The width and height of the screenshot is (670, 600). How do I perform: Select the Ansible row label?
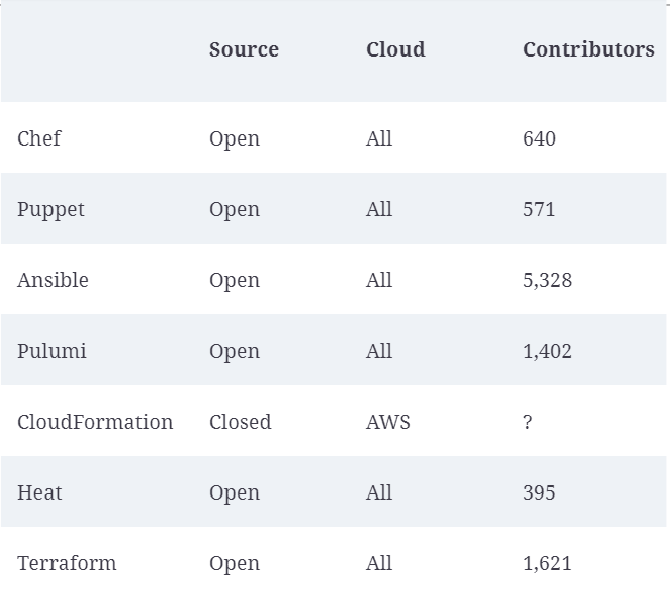pos(53,280)
